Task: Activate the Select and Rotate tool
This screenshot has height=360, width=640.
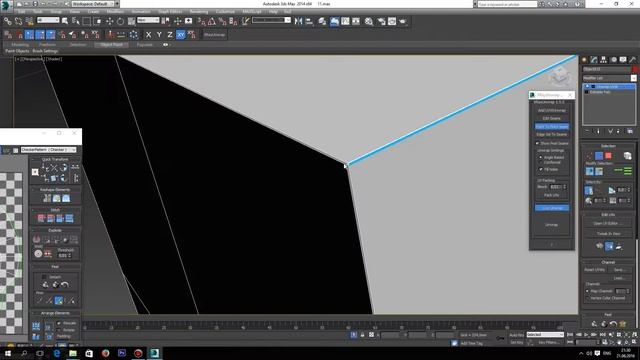Action: pyautogui.click(x=120, y=21)
